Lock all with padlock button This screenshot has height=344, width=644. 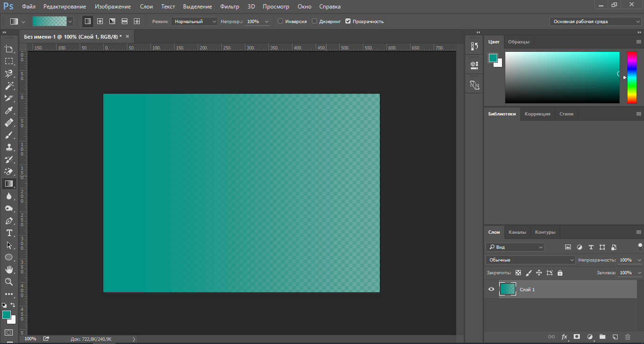coord(560,273)
